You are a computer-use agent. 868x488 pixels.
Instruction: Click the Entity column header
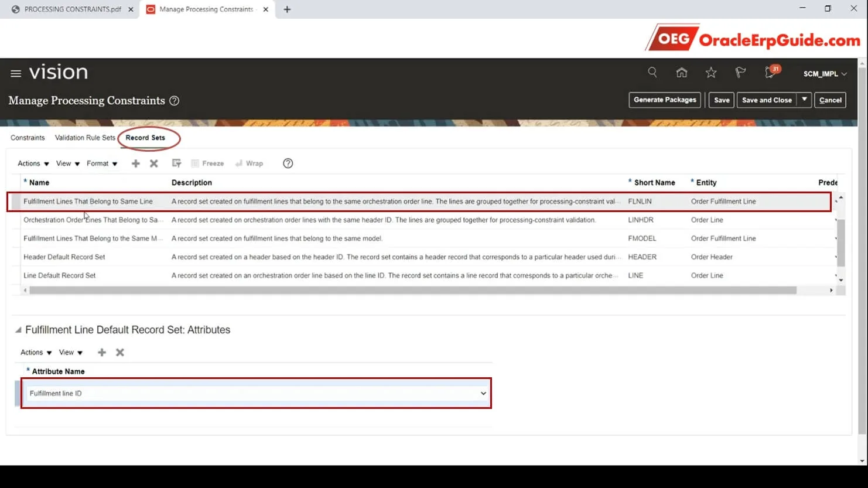(x=706, y=183)
